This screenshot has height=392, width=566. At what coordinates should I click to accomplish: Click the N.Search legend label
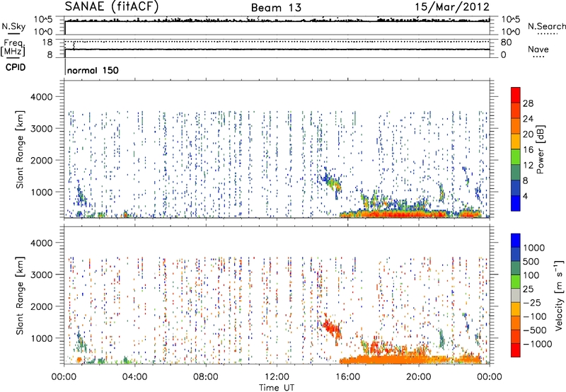[546, 26]
